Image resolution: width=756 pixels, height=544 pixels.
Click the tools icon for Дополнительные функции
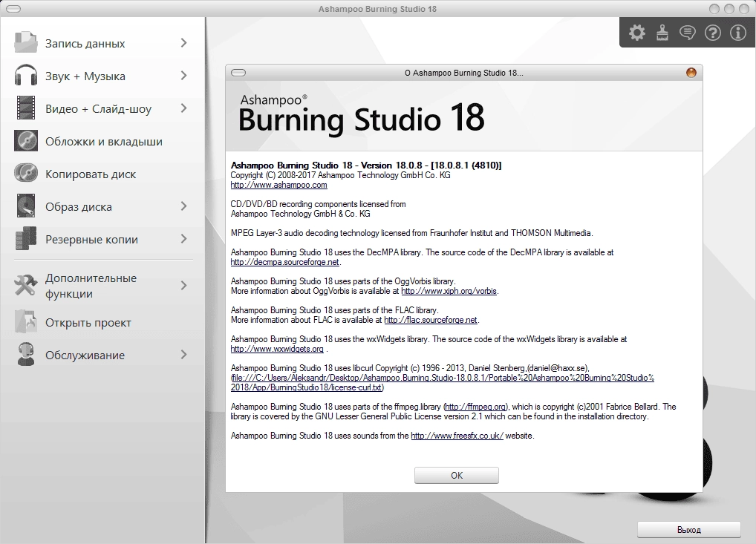[25, 286]
